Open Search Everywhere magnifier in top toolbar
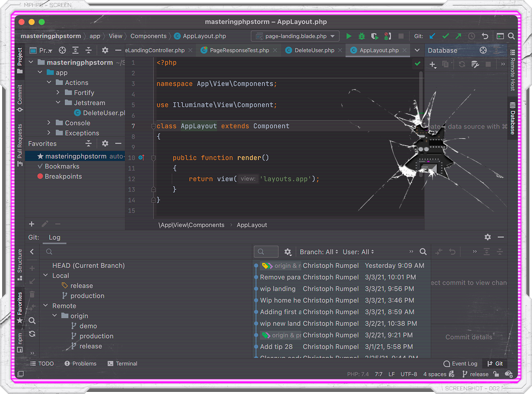The image size is (532, 394). point(512,36)
